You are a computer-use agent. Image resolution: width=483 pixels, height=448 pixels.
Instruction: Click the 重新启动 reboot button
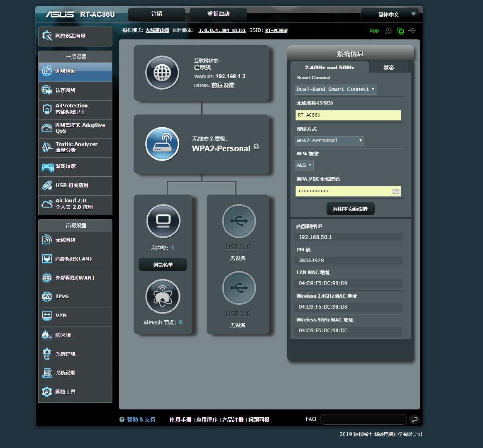218,14
